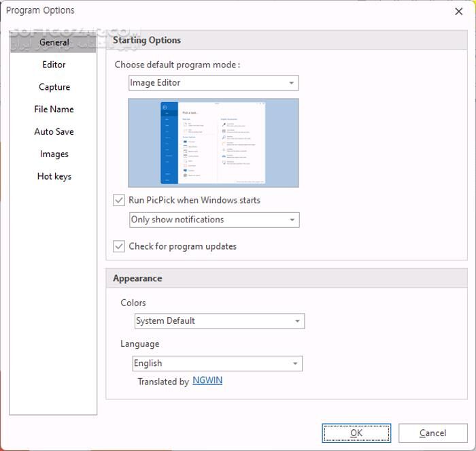The width and height of the screenshot is (476, 451).
Task: Switch to the Capture settings section
Action: click(x=54, y=87)
